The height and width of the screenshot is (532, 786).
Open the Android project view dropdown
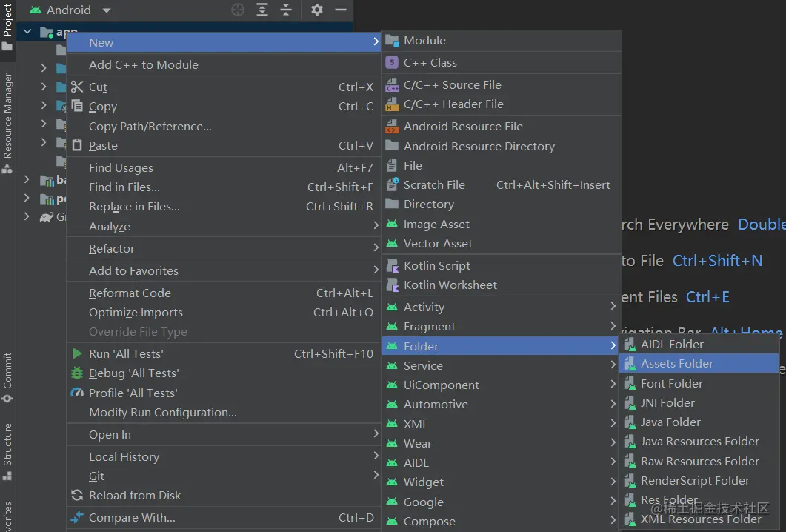coord(106,10)
